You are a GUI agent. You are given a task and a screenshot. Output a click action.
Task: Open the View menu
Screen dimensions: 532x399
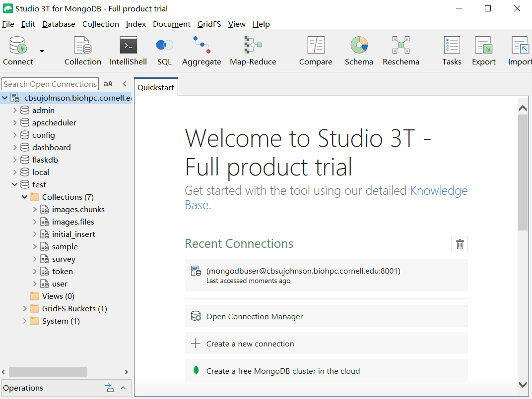(237, 24)
